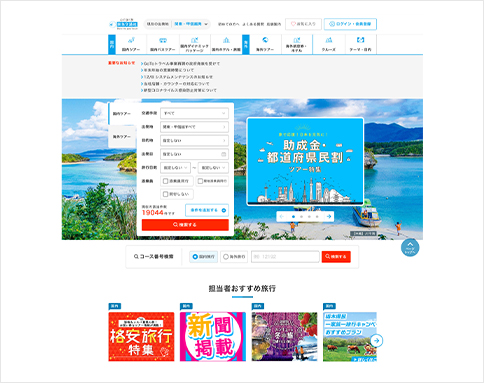Click the blue 国内 category label in nav bar
This screenshot has height=383, width=484.
[112, 44]
